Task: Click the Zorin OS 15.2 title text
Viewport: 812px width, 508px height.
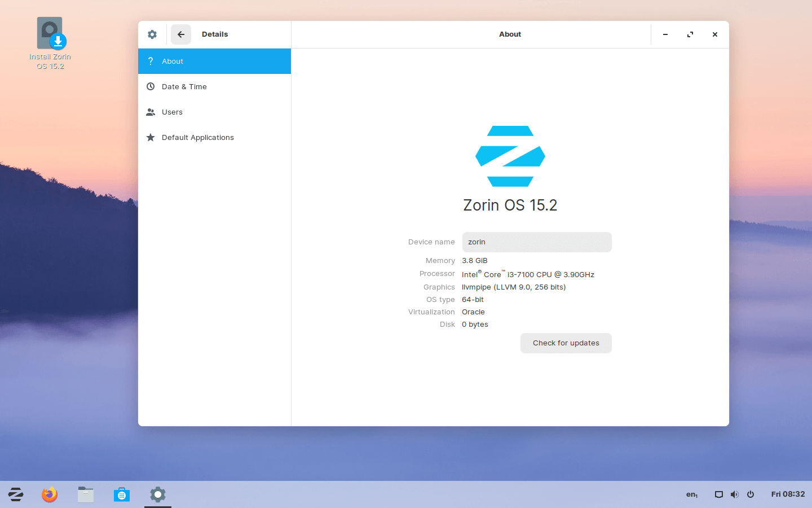Action: (510, 205)
